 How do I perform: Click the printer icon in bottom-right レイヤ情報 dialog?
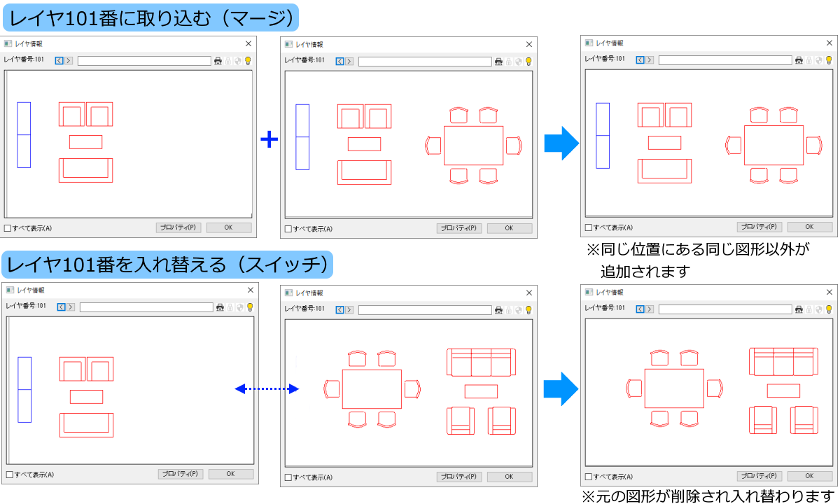[x=799, y=309]
